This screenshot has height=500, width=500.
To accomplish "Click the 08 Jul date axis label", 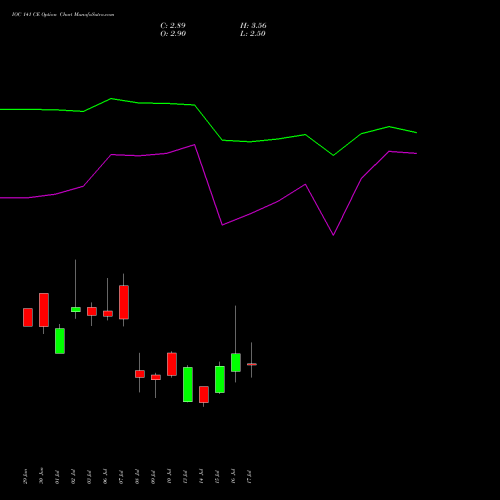I will pyautogui.click(x=138, y=477).
